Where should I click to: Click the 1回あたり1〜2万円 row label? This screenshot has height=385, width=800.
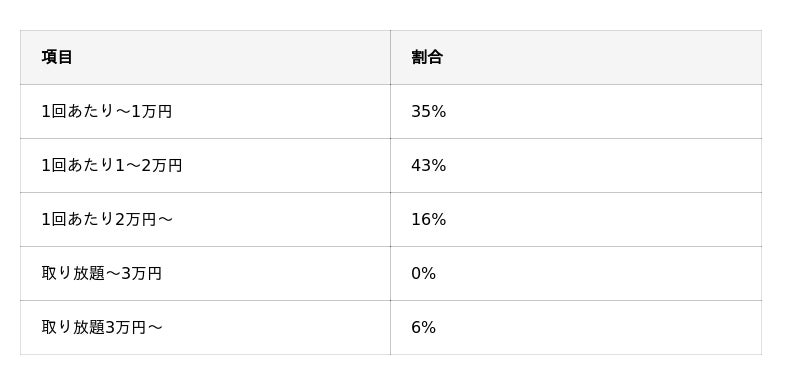click(x=112, y=166)
